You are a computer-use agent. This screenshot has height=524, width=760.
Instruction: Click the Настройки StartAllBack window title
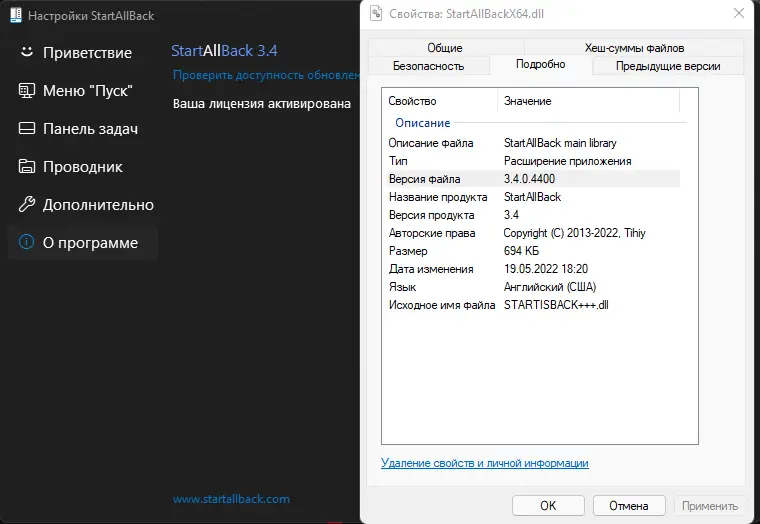coord(91,16)
